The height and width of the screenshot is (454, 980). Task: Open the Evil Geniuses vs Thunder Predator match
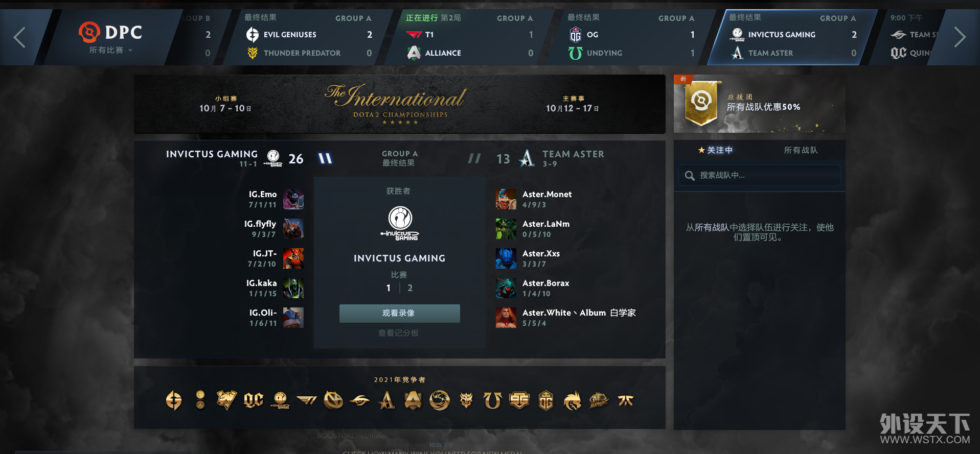click(x=308, y=37)
